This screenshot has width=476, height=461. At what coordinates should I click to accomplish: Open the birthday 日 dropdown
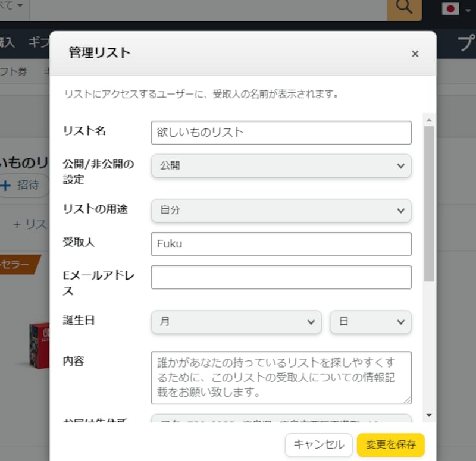pyautogui.click(x=370, y=321)
